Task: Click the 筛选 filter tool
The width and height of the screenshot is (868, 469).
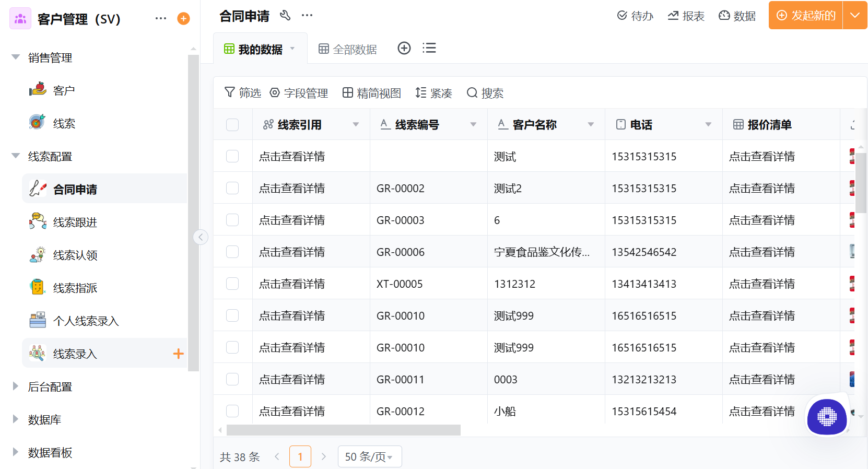Action: click(x=243, y=93)
